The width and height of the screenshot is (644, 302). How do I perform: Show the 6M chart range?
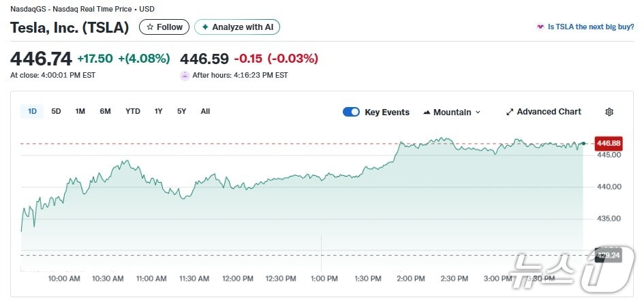coord(105,111)
